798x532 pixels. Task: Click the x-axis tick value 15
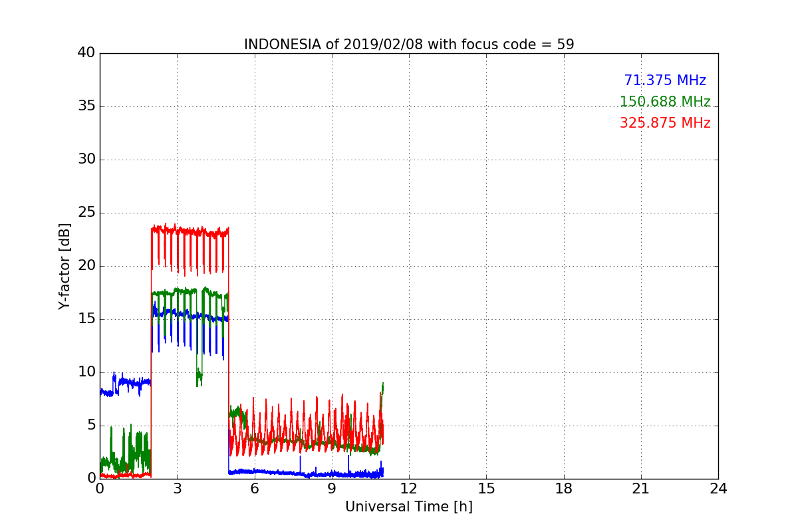pos(486,489)
